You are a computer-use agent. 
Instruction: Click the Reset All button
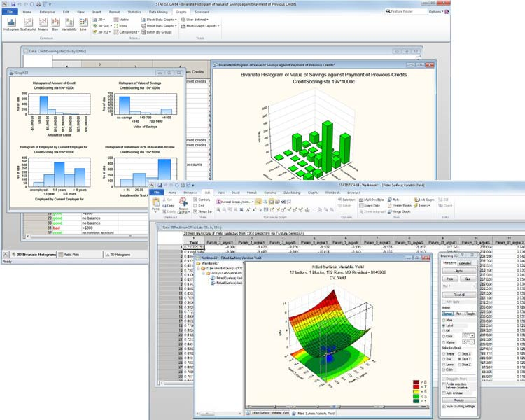click(x=459, y=295)
